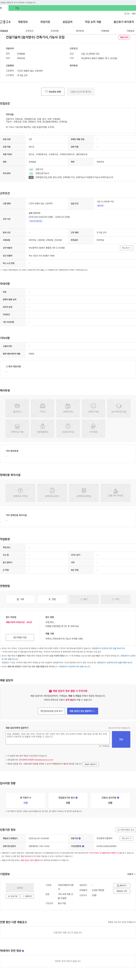
Task: Open the 채용정보 menu
Action: [23, 22]
